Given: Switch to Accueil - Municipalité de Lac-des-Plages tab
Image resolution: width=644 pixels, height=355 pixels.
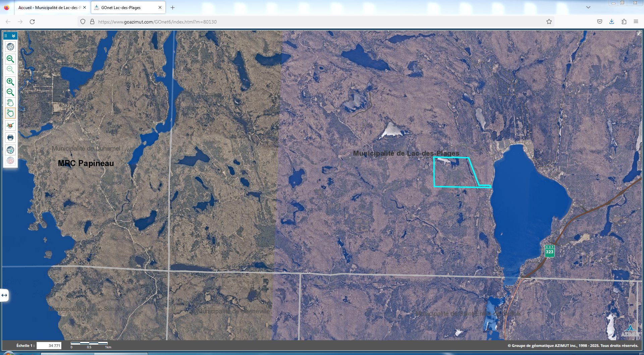Looking at the screenshot, I should (x=50, y=7).
